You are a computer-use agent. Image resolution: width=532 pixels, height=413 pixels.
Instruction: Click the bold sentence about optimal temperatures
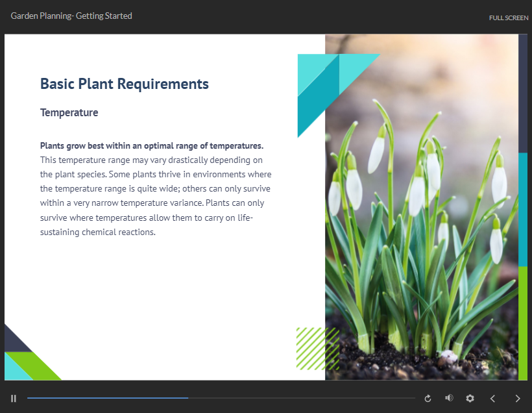coord(152,145)
